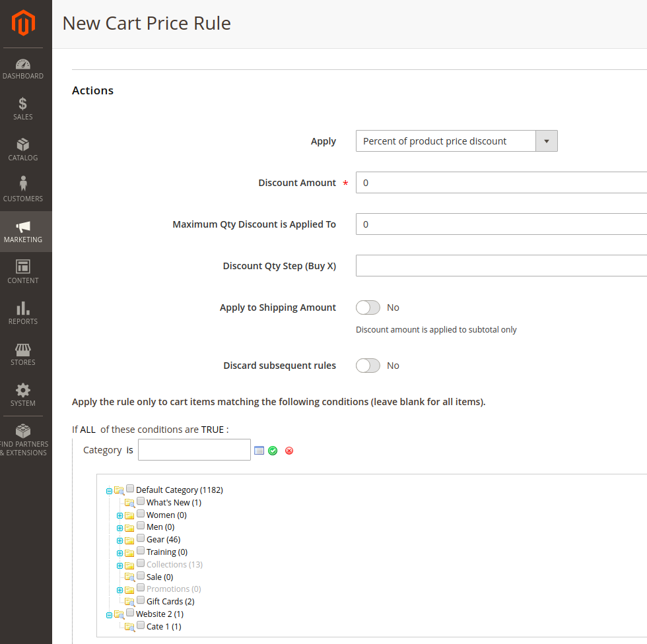Click the Discount Amount input field

point(462,182)
